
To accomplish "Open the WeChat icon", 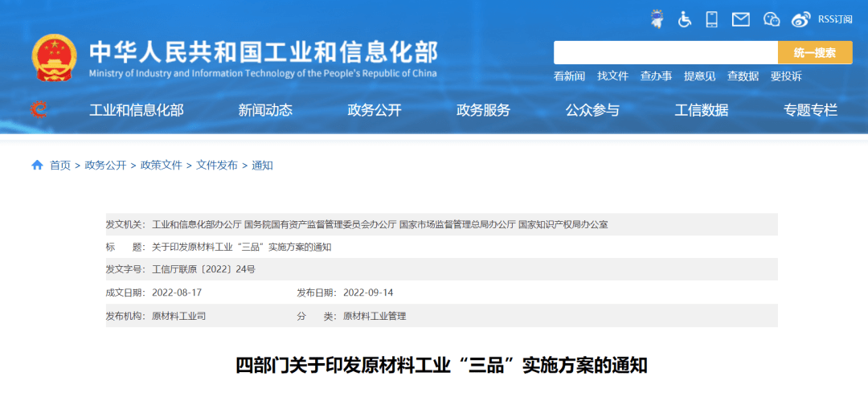I will point(771,19).
